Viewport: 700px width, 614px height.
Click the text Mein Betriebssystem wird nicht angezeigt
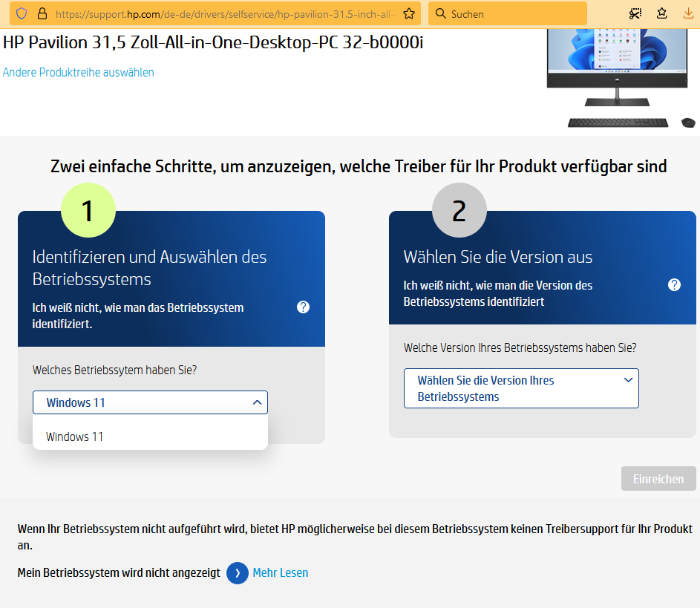(119, 573)
